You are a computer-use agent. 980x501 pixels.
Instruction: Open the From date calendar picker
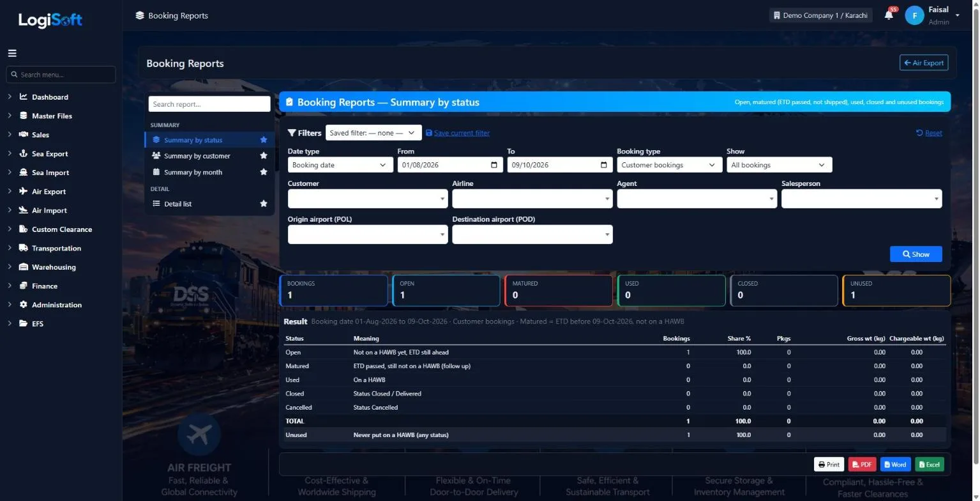tap(494, 165)
